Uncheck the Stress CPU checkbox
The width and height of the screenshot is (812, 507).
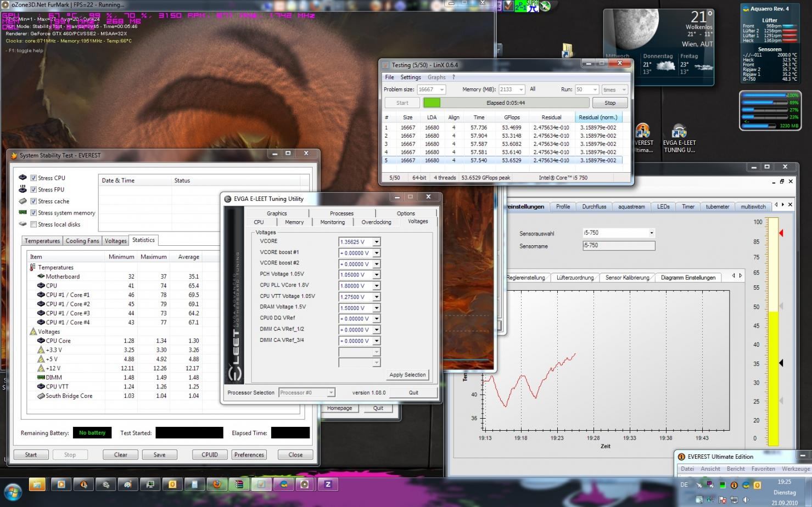point(33,178)
